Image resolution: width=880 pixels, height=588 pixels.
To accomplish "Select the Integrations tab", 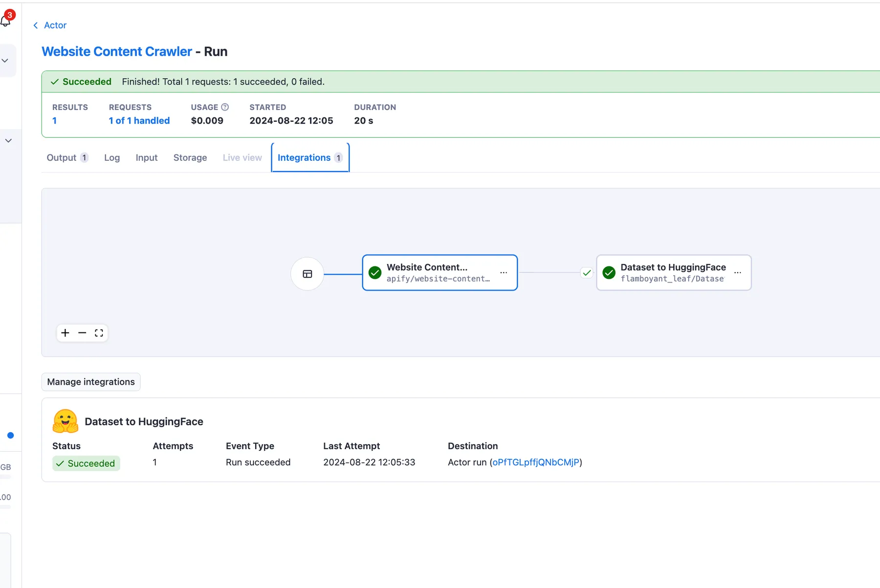I will tap(310, 158).
